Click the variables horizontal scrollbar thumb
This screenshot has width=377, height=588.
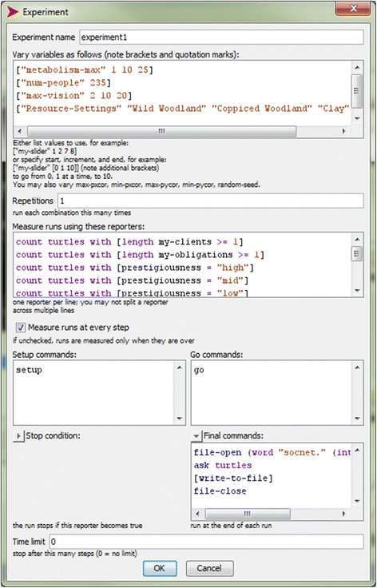point(161,132)
